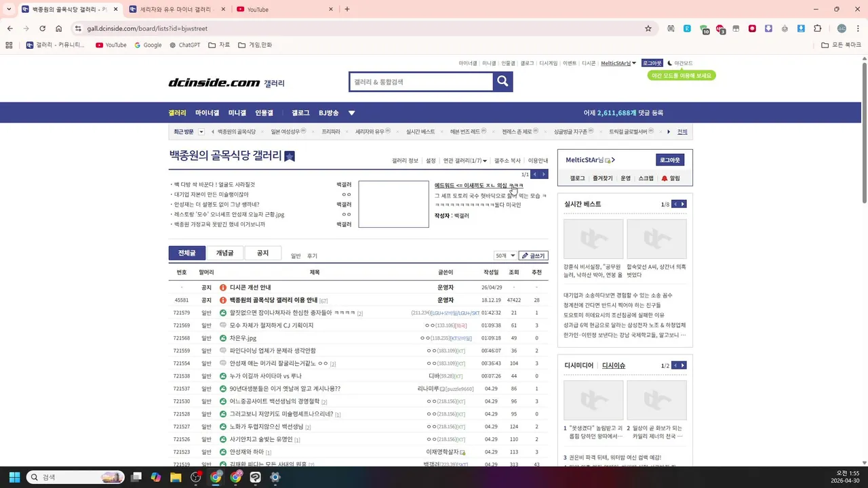The height and width of the screenshot is (488, 868).
Task: Switch to 공지 tab
Action: click(x=262, y=253)
